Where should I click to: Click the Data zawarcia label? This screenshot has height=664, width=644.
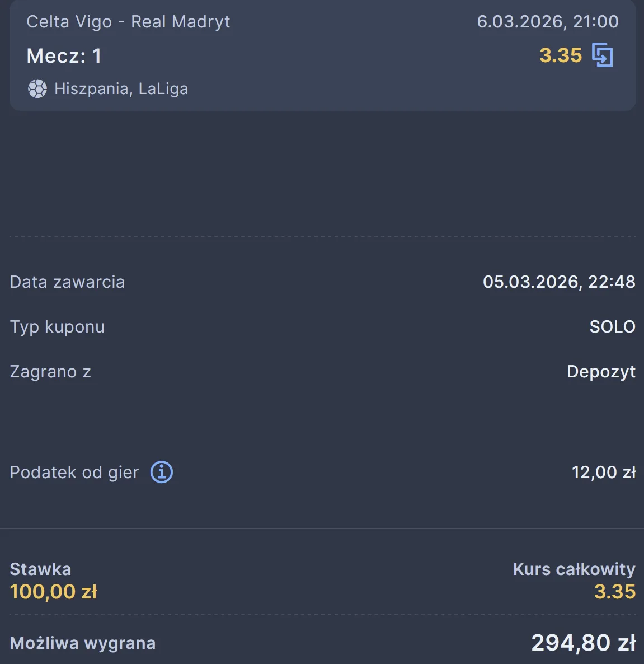coord(67,282)
